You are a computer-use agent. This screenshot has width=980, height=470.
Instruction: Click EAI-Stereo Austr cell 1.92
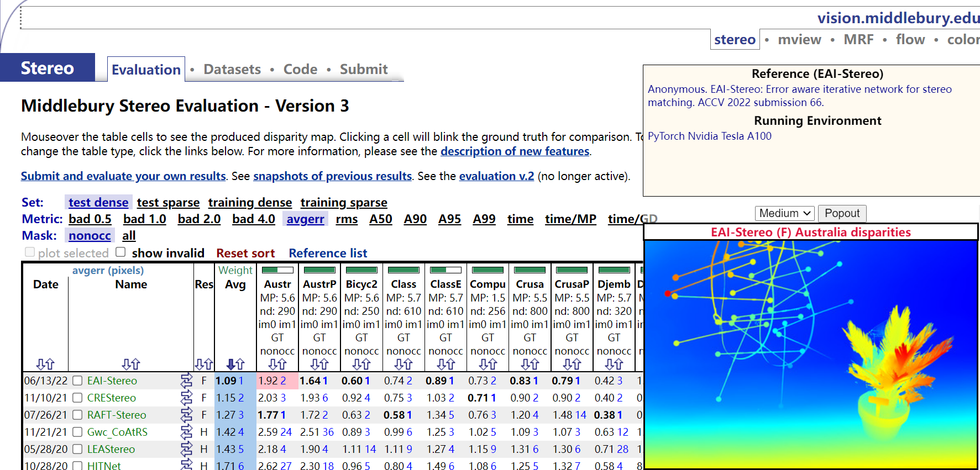coord(277,381)
